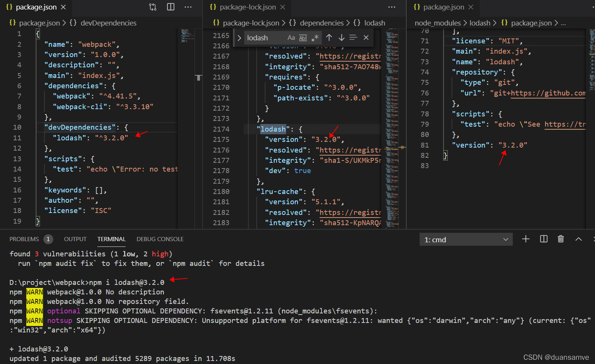This screenshot has width=595, height=364.
Task: Maximize panel size with the chevron-up icon
Action: [579, 239]
